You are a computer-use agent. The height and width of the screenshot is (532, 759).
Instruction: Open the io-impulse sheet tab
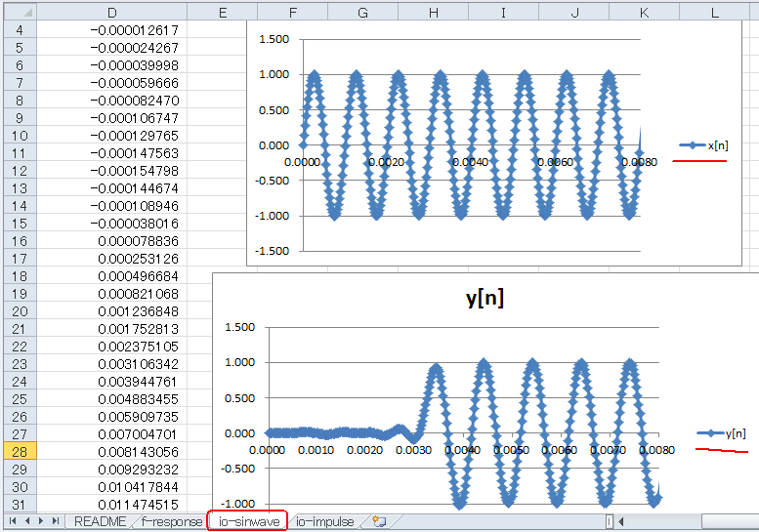point(325,522)
